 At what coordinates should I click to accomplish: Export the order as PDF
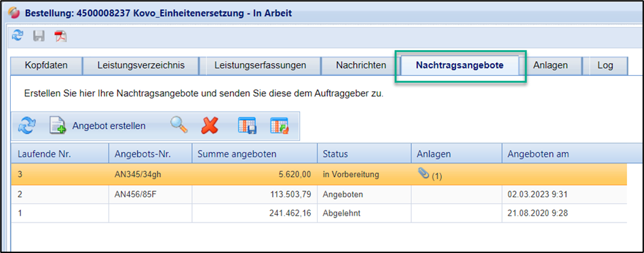(61, 36)
